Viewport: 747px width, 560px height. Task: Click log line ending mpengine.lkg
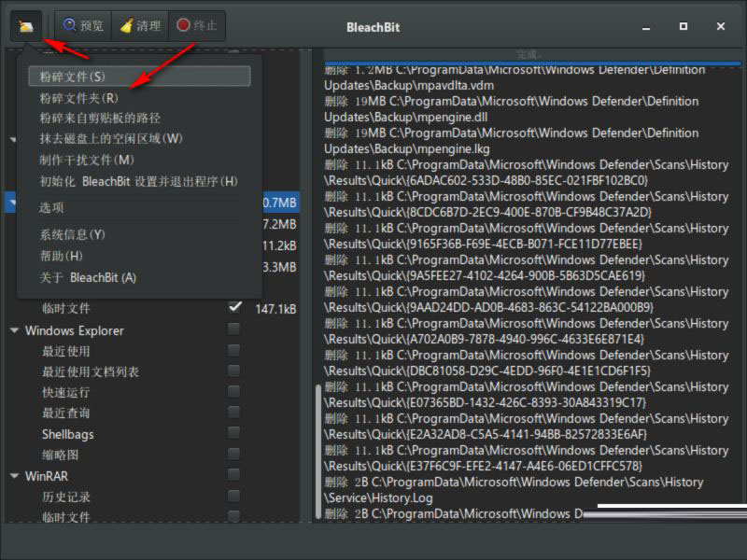[x=512, y=141]
